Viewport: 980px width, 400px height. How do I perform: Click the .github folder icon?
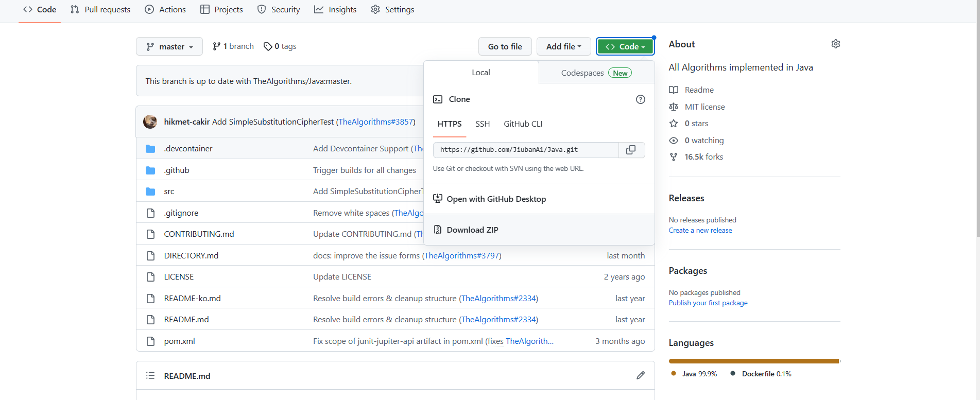point(150,170)
